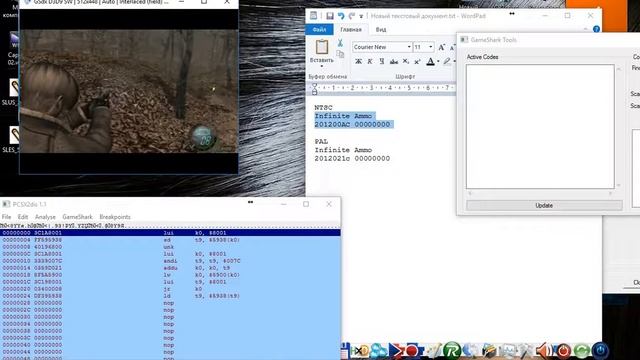The height and width of the screenshot is (360, 640).
Task: Click the green refresh arrow icon in the dock
Action: click(x=582, y=351)
